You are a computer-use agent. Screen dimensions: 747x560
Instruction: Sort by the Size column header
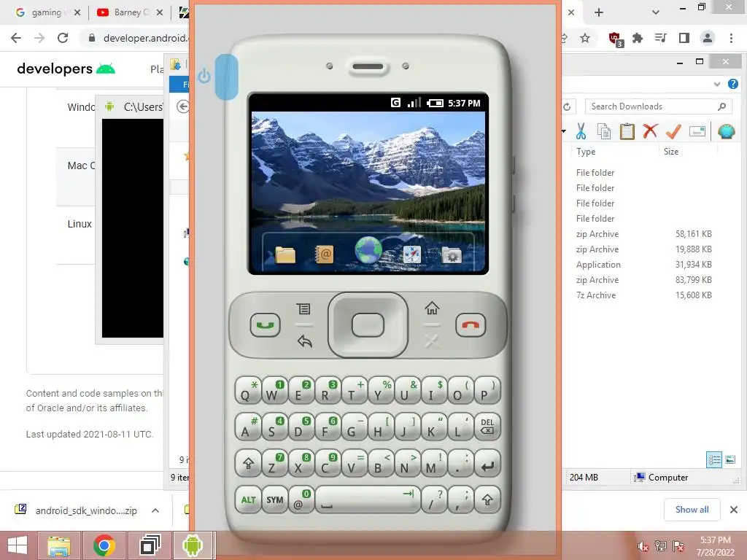[x=671, y=152]
